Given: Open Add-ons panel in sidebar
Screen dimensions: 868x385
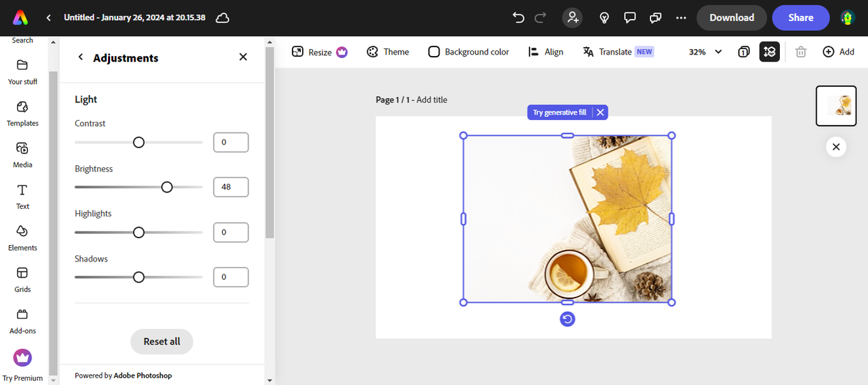Looking at the screenshot, I should click(23, 322).
